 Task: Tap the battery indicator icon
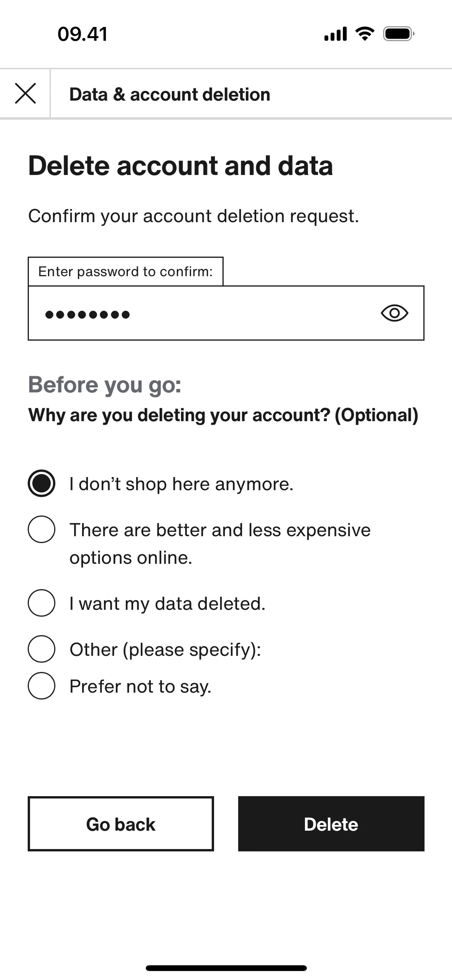pos(398,34)
